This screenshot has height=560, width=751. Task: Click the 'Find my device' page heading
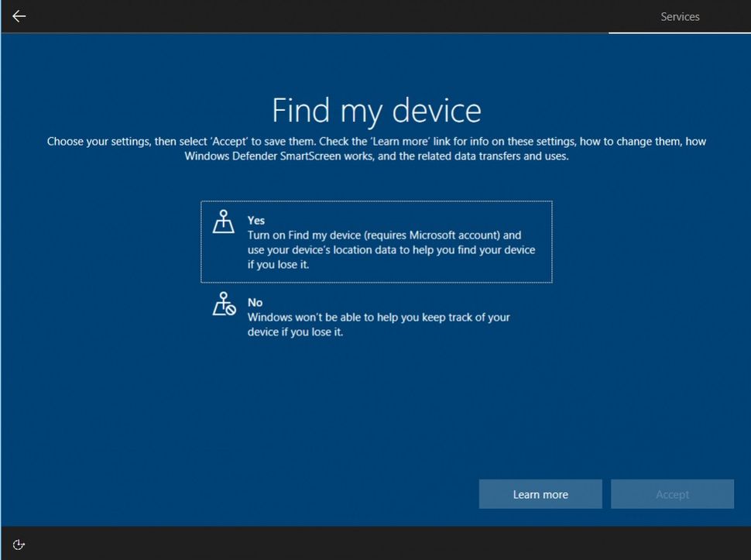pos(375,110)
